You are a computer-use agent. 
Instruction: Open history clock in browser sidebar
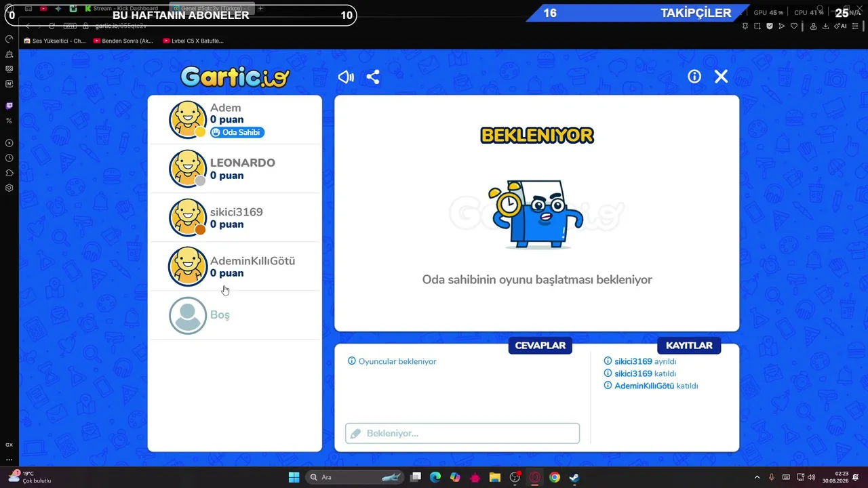[9, 158]
